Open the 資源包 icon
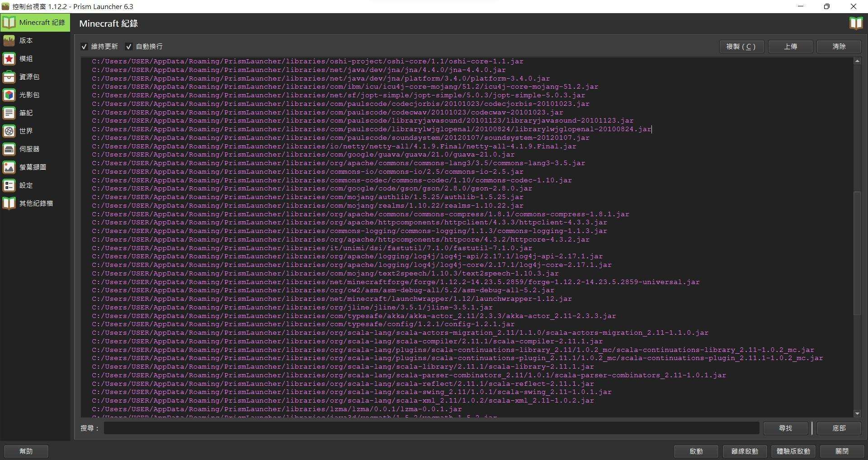868x460 pixels. point(9,76)
